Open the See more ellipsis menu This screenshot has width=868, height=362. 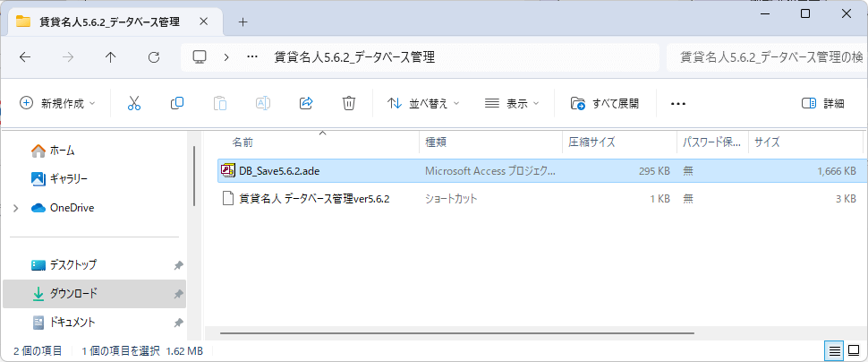click(x=677, y=103)
